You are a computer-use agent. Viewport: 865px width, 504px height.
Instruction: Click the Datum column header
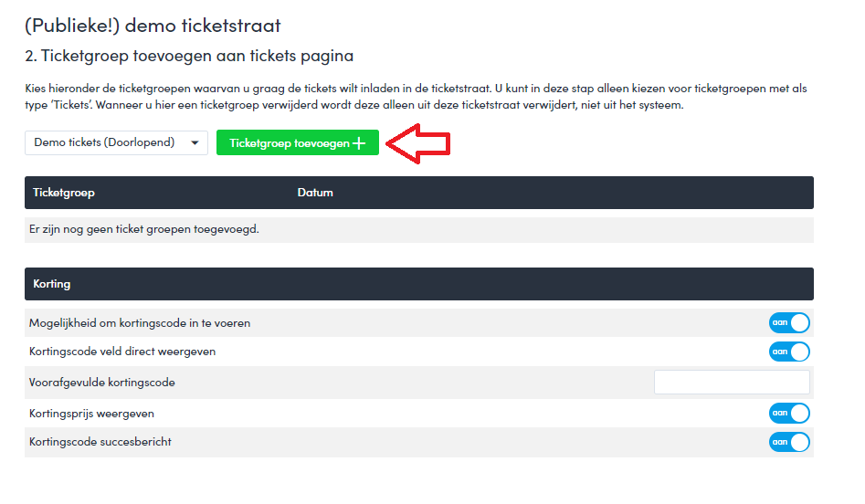coord(315,193)
